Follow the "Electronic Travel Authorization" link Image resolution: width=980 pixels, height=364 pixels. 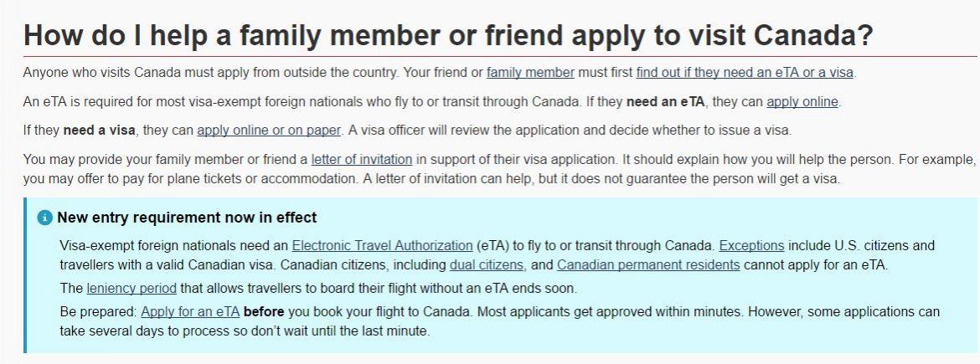coord(382,246)
